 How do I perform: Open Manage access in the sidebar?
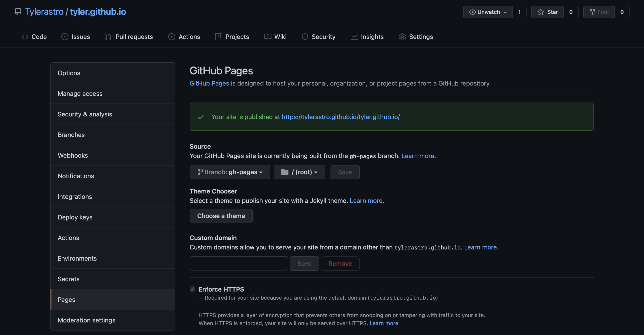tap(113, 93)
